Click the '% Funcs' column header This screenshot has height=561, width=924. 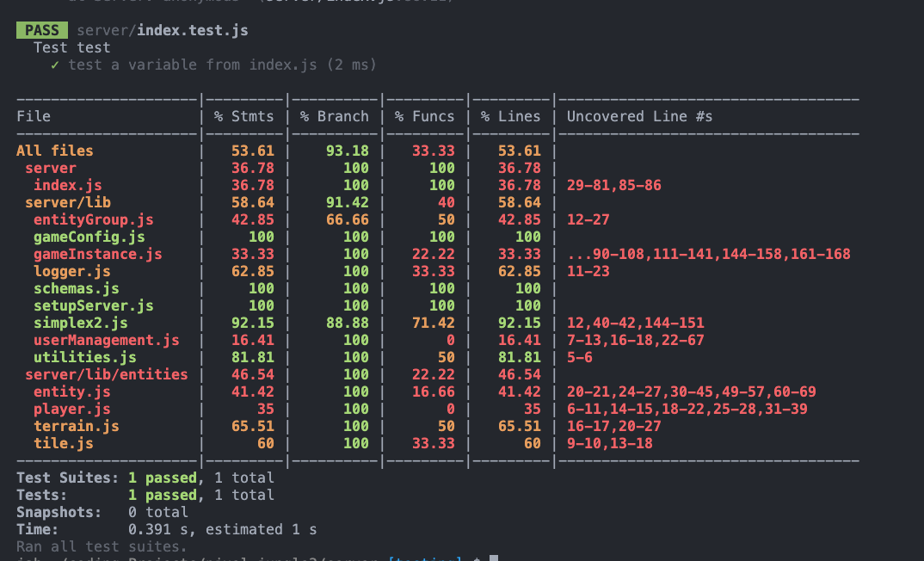tap(424, 116)
